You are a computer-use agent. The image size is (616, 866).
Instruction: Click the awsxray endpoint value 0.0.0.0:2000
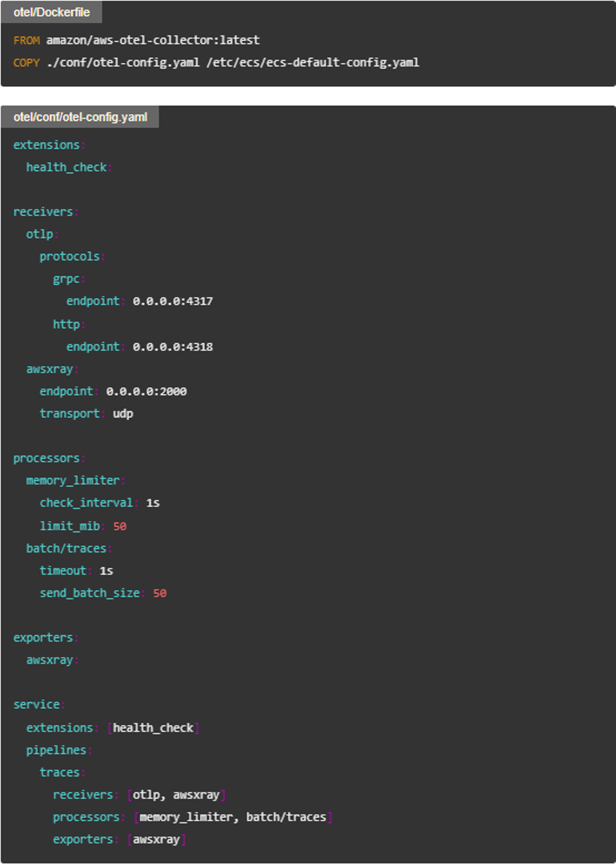[x=146, y=391]
